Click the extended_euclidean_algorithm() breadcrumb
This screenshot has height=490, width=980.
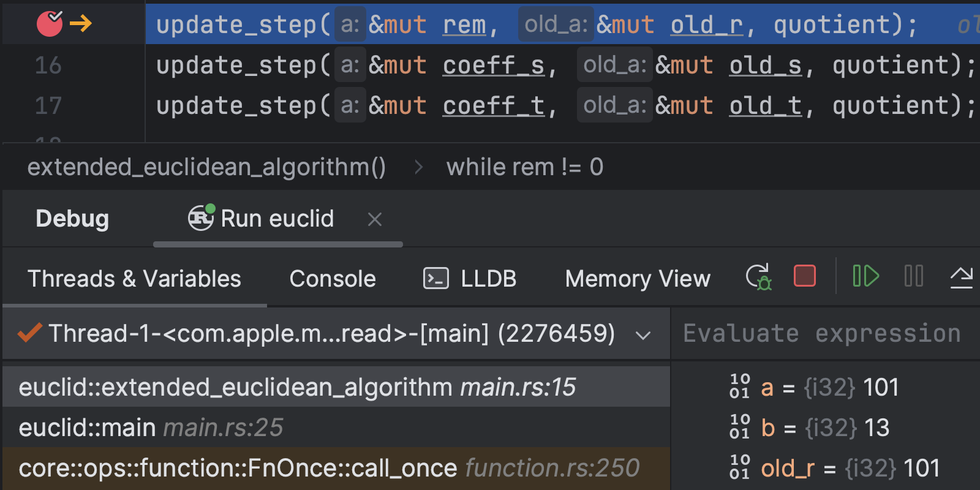206,167
